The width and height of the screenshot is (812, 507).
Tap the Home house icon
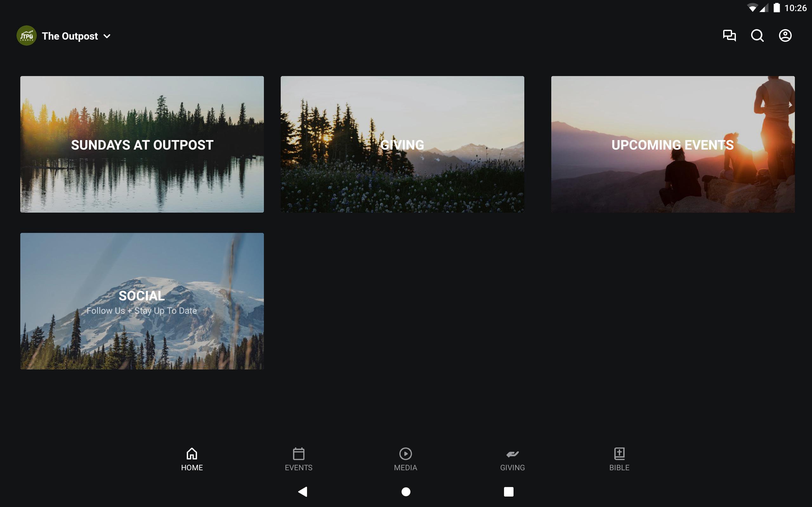click(192, 454)
